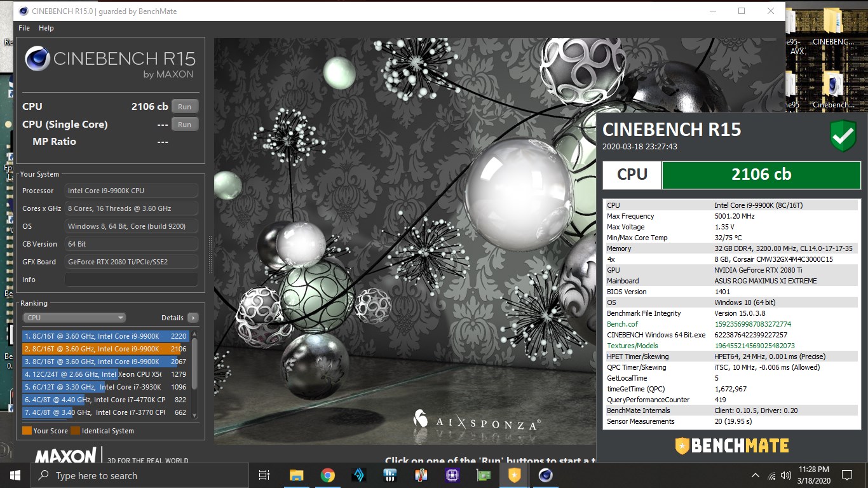Click the Sensor Measurements row in BenchMate
The height and width of the screenshot is (488, 868).
731,421
